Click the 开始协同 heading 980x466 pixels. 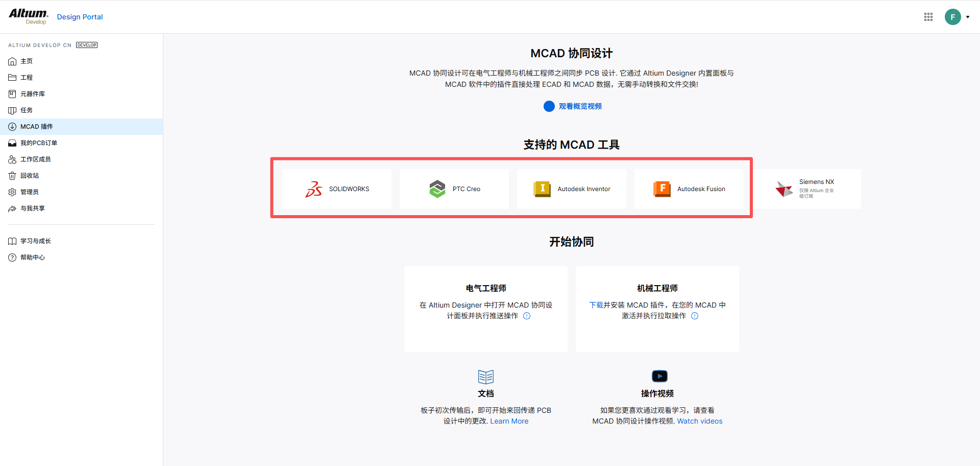pyautogui.click(x=572, y=242)
